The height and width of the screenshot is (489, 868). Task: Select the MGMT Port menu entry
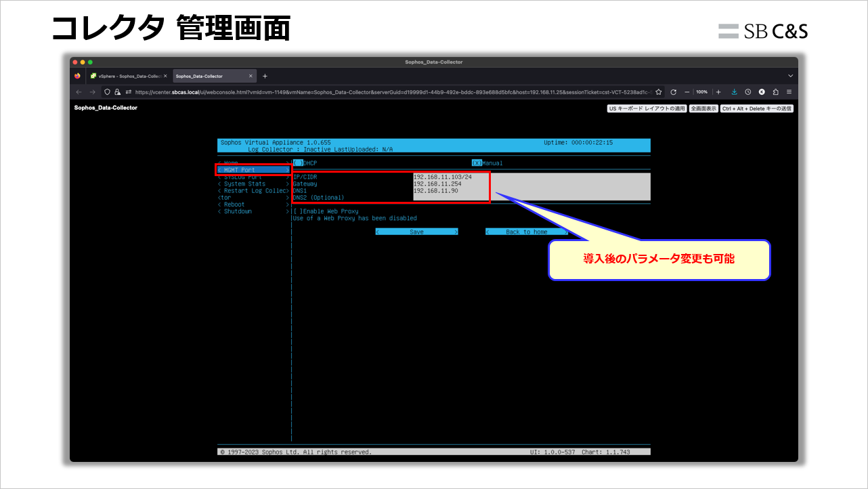coord(253,169)
